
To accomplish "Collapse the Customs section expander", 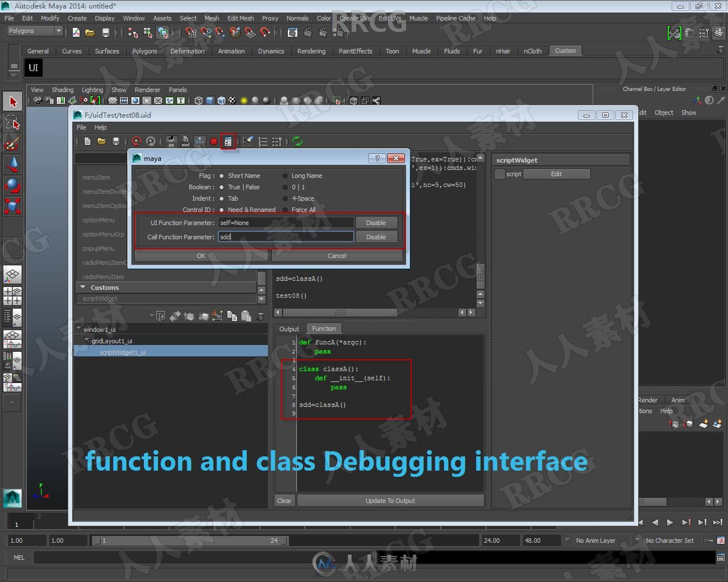I will [83, 288].
